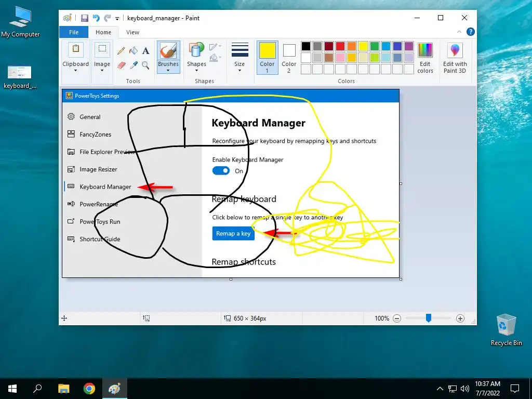
Task: Pick the red color swatch
Action: pyautogui.click(x=340, y=46)
